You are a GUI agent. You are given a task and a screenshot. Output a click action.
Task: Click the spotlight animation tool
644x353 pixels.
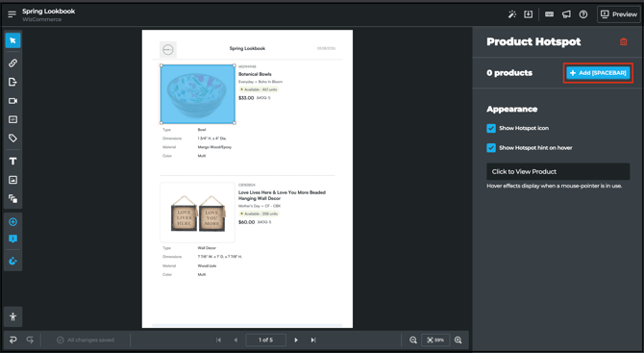(x=12, y=261)
